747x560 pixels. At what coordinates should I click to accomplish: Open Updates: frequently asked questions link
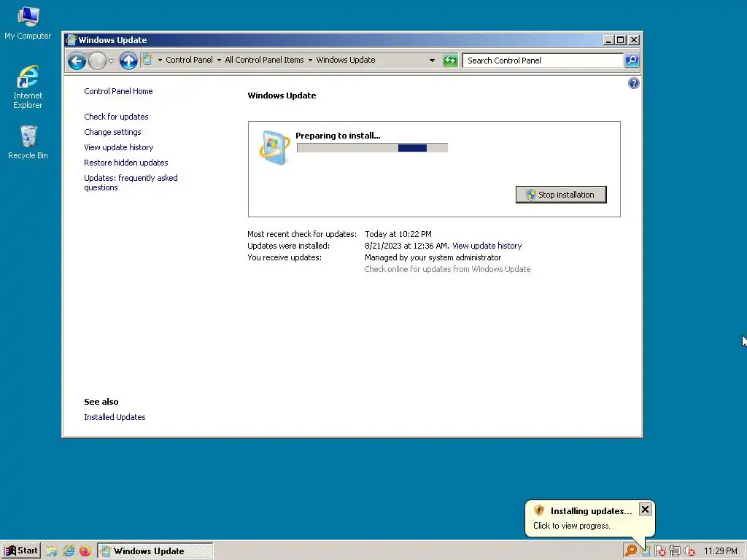pos(131,182)
